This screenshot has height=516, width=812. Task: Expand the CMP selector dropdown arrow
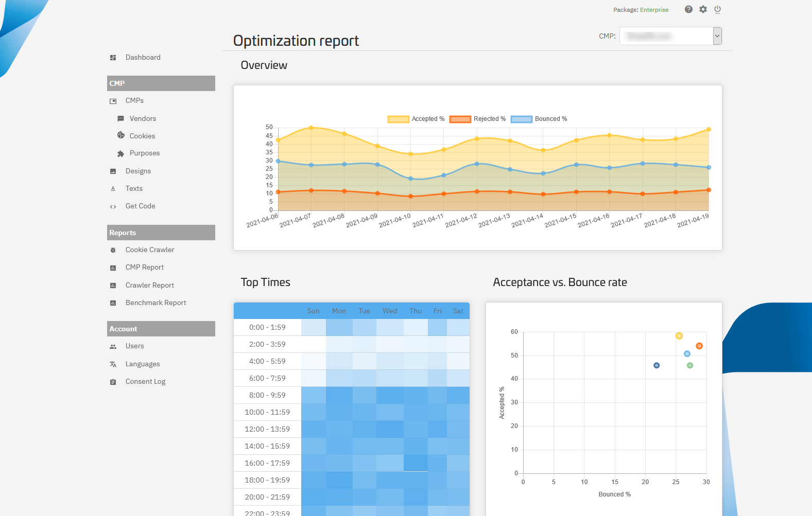717,36
